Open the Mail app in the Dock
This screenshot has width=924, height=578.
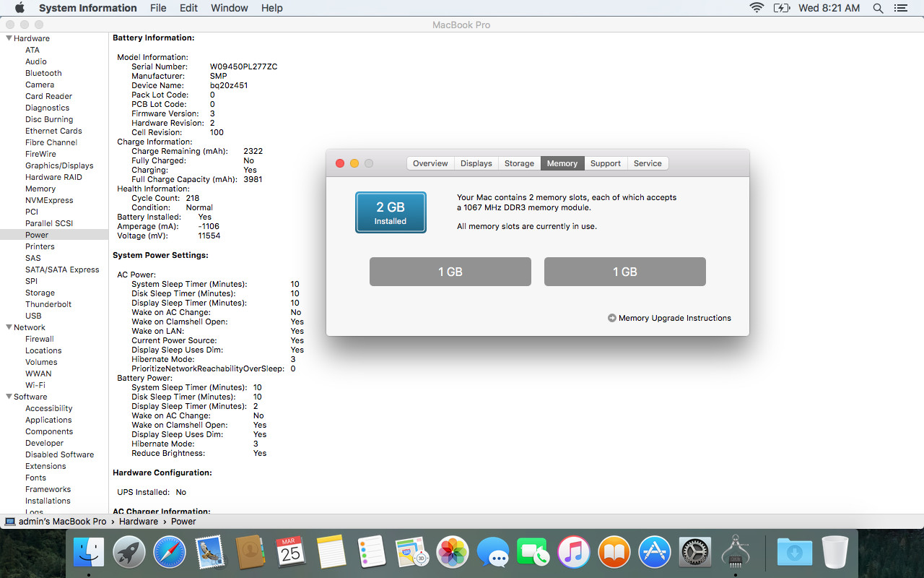click(210, 553)
